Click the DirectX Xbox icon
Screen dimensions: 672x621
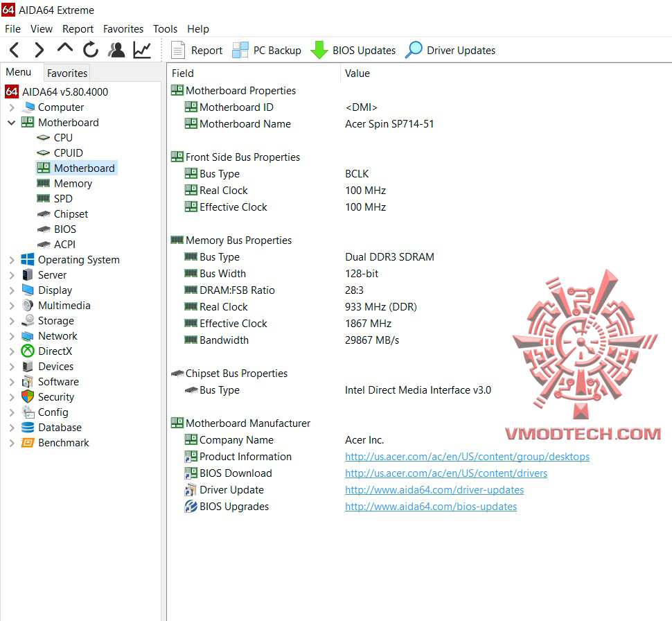tap(28, 351)
